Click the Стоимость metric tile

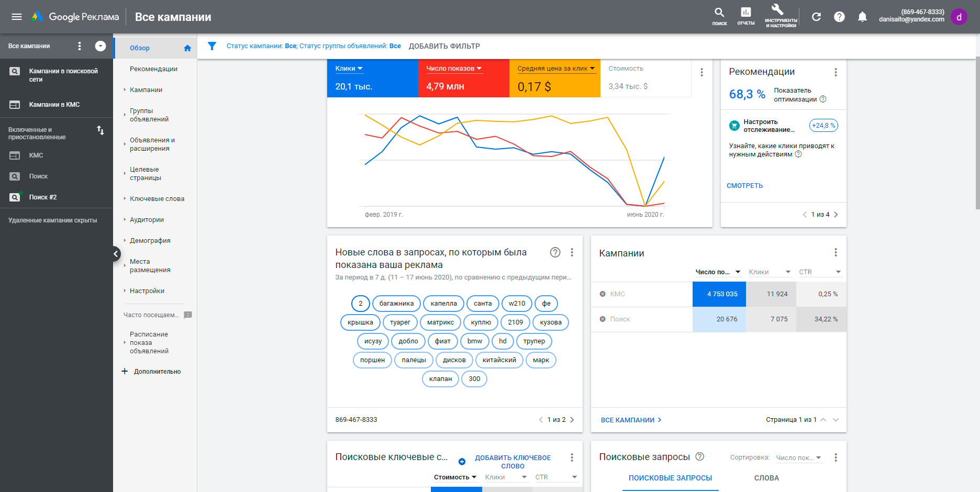[x=645, y=78]
